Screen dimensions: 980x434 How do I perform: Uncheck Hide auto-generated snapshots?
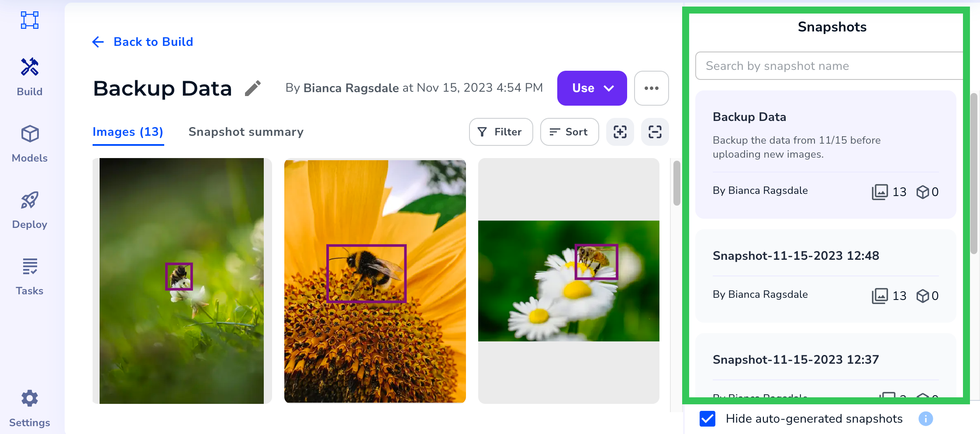707,419
